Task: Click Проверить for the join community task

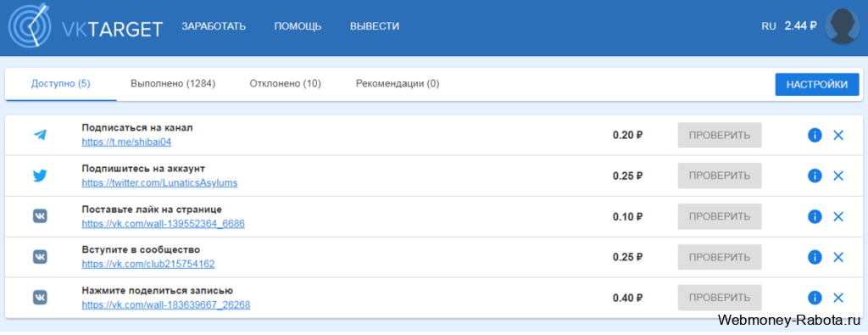Action: [x=720, y=257]
